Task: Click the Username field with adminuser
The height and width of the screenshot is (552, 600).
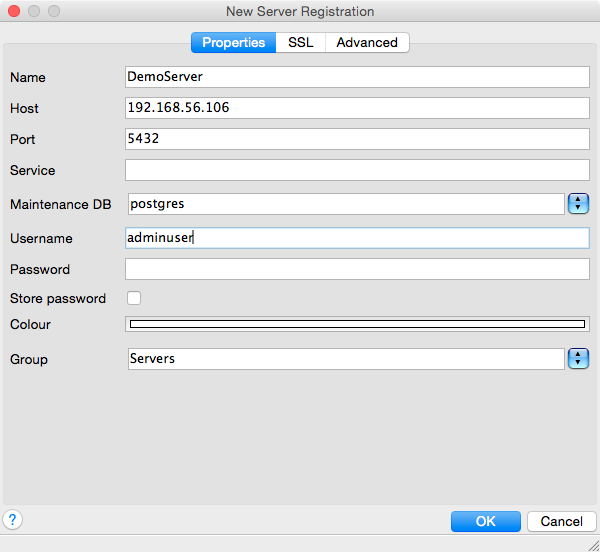Action: 357,238
